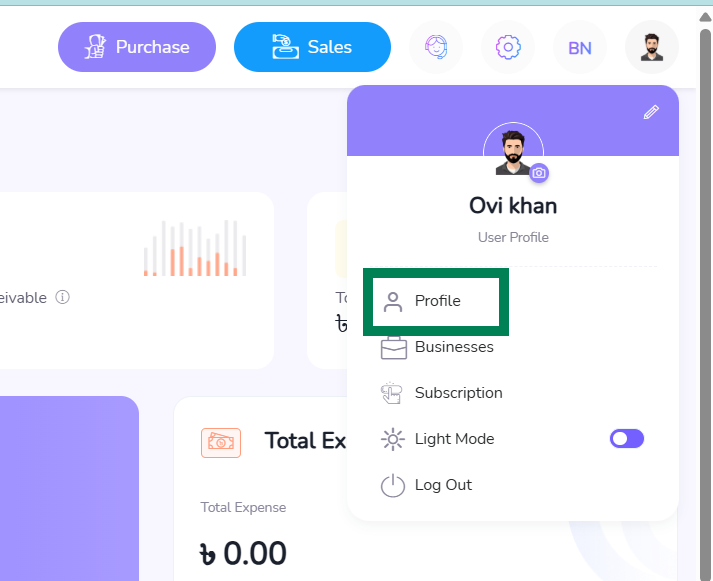Click the pencil edit icon in profile header

coord(651,112)
